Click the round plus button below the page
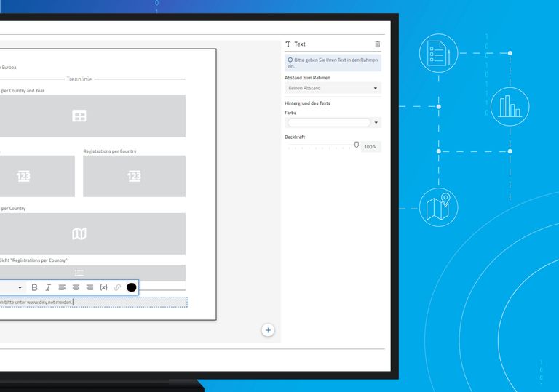 click(x=268, y=330)
